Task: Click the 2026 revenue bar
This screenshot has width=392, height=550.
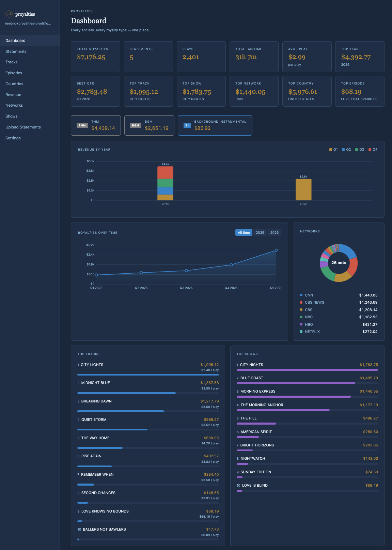Action: pos(303,189)
